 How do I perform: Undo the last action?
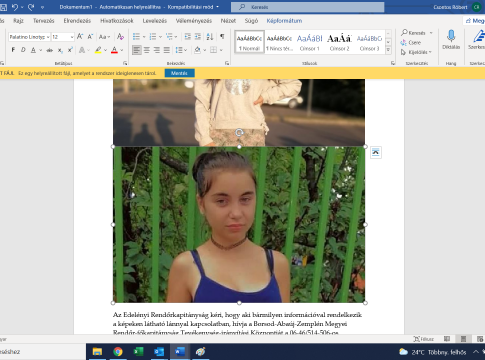point(15,7)
